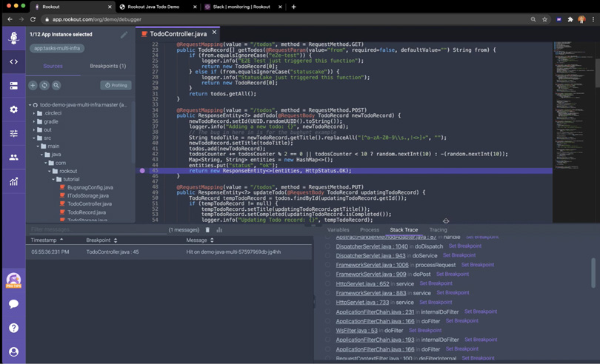Open the Tracing tab
This screenshot has width=600, height=364.
438,230
